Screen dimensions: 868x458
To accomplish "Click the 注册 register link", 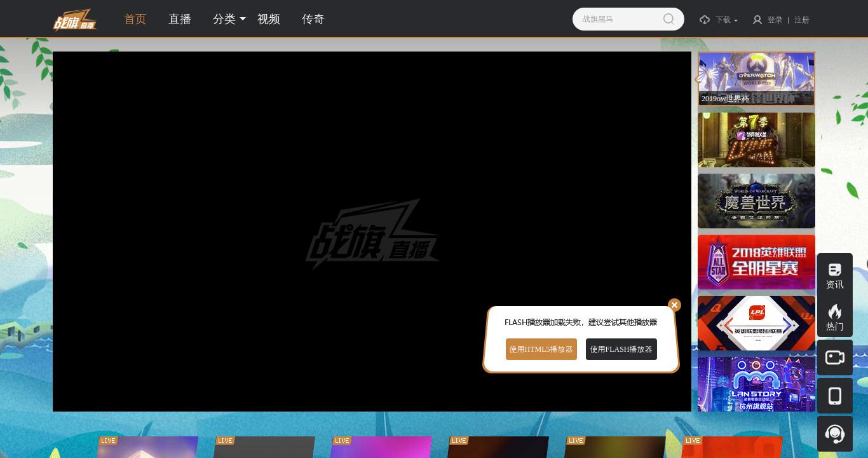I will (802, 20).
